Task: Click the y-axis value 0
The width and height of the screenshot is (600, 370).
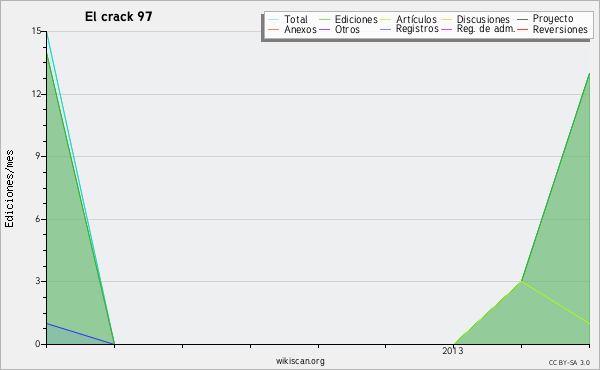Action: [x=38, y=344]
